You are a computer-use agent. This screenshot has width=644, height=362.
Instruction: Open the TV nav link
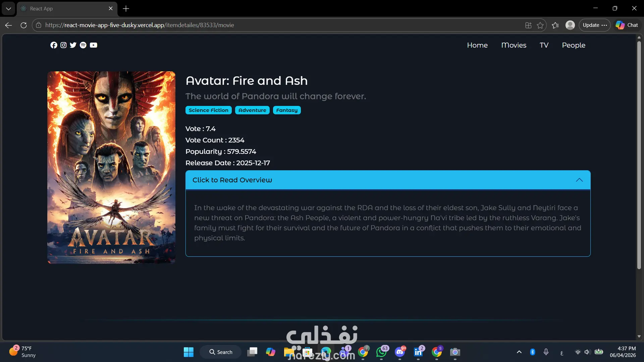tap(544, 45)
